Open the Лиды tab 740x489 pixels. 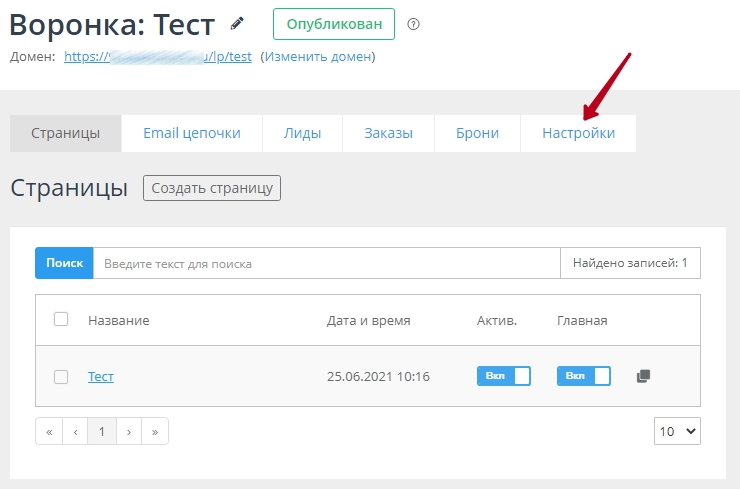point(302,134)
